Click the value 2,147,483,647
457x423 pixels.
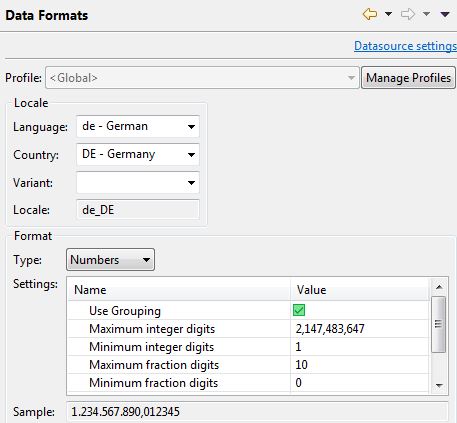pyautogui.click(x=330, y=329)
